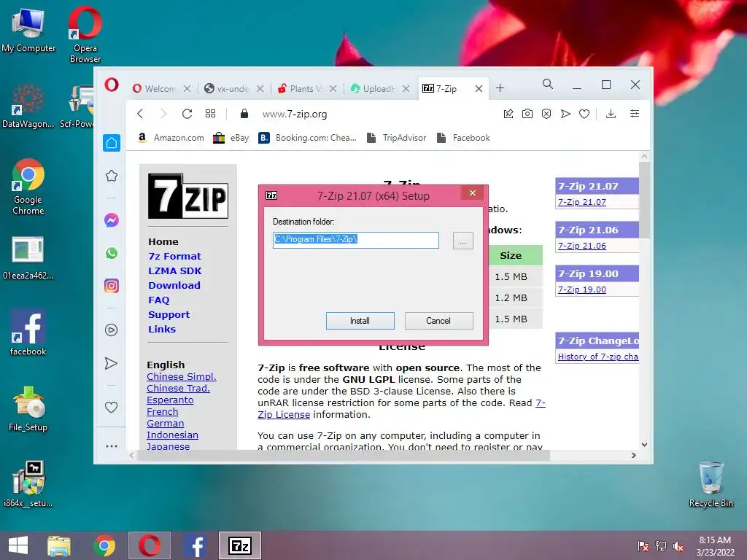This screenshot has height=560, width=747.
Task: Open the ad blocker shield icon
Action: (x=546, y=114)
